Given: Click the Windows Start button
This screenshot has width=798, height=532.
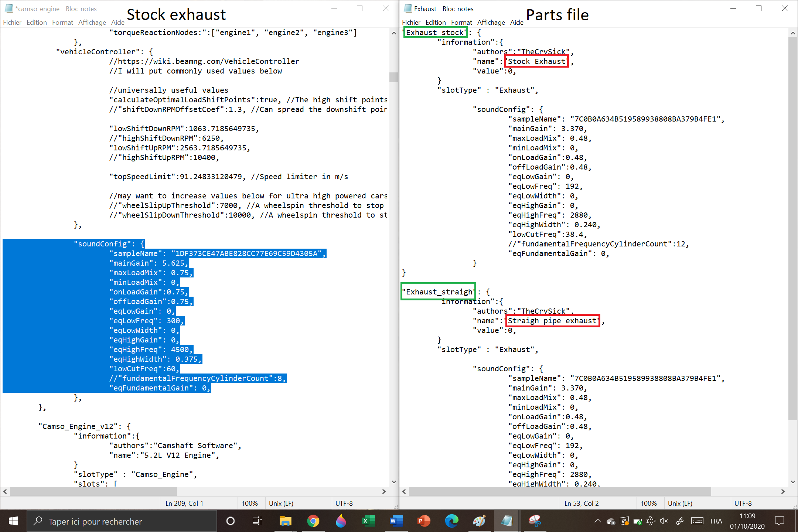Looking at the screenshot, I should [13, 521].
